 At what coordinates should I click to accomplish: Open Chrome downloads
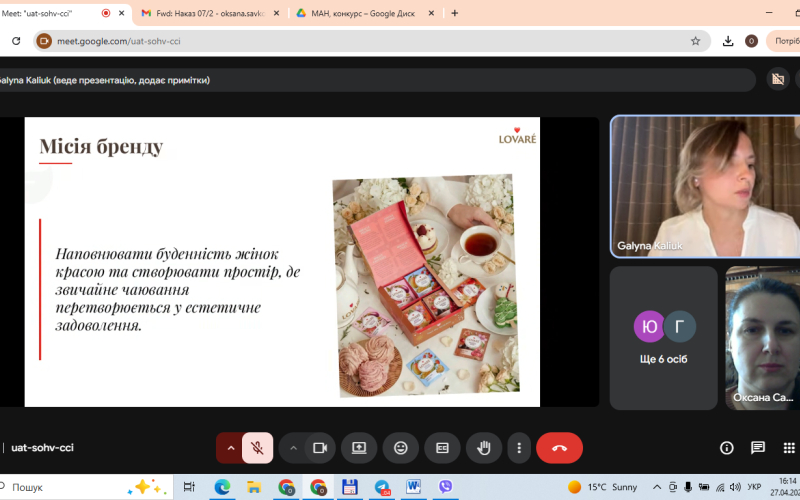tap(728, 41)
